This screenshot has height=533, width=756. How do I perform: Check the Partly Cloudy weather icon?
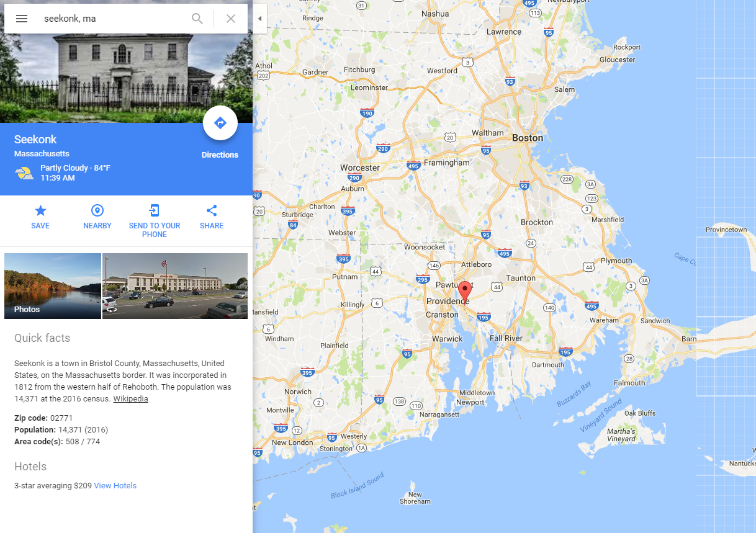coord(24,173)
